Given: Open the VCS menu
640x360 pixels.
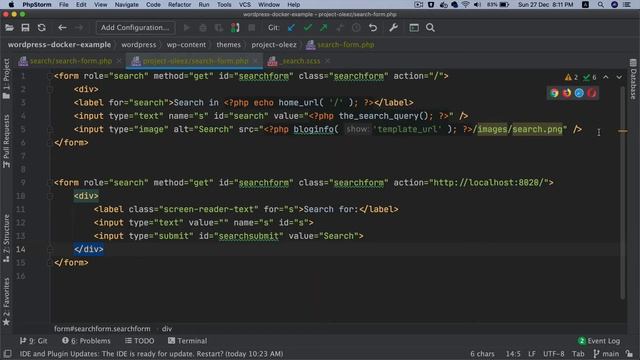Looking at the screenshot, I should (245, 4).
